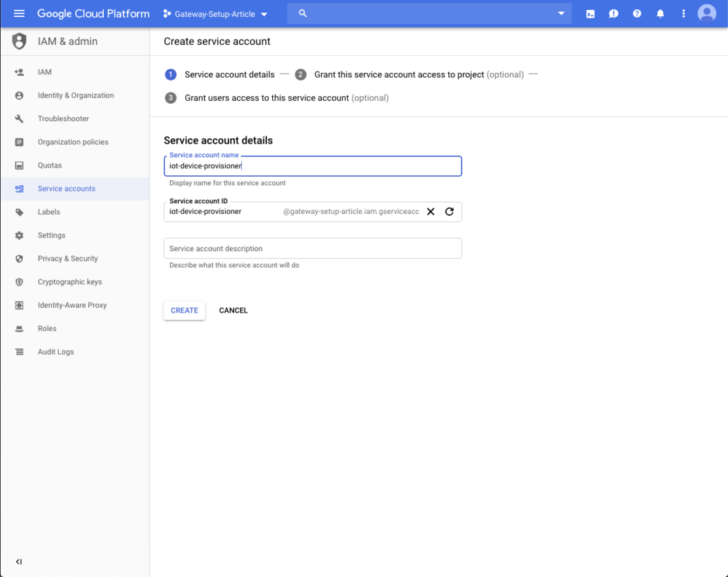
Task: Open the Google Cloud help menu
Action: (637, 13)
